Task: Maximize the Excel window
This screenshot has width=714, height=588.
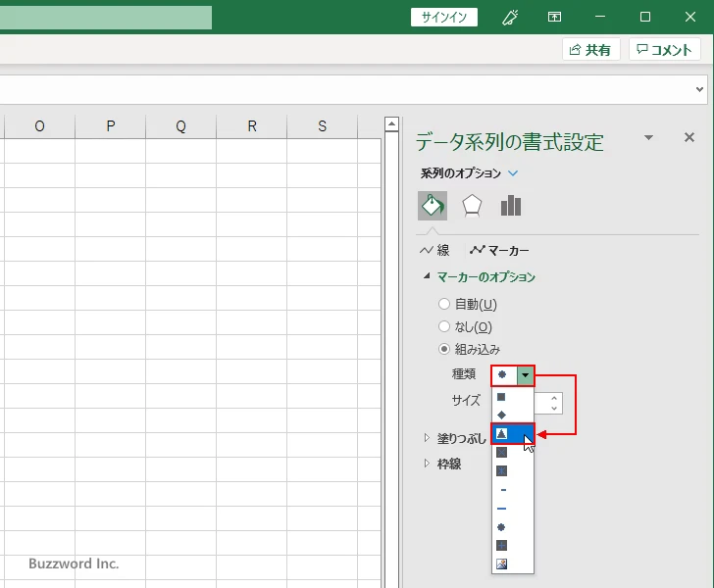Action: (644, 18)
